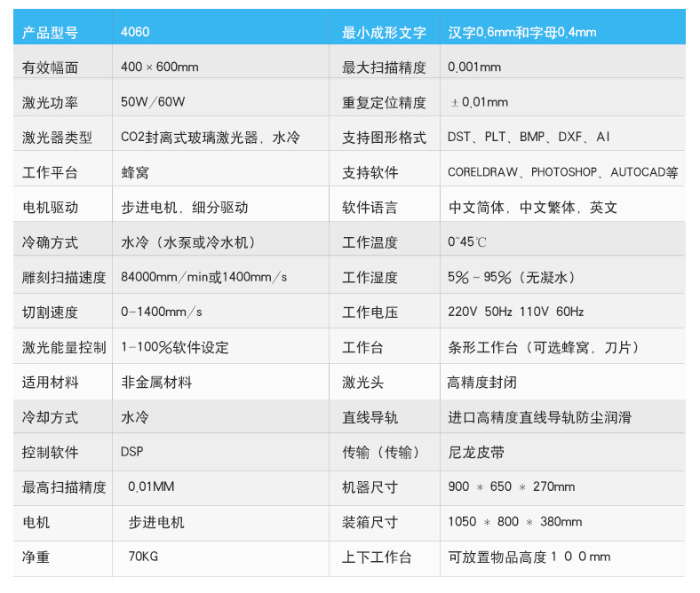The image size is (700, 593).
Task: Select '水冷（水泵或冷水机）' cell
Action: (188, 242)
